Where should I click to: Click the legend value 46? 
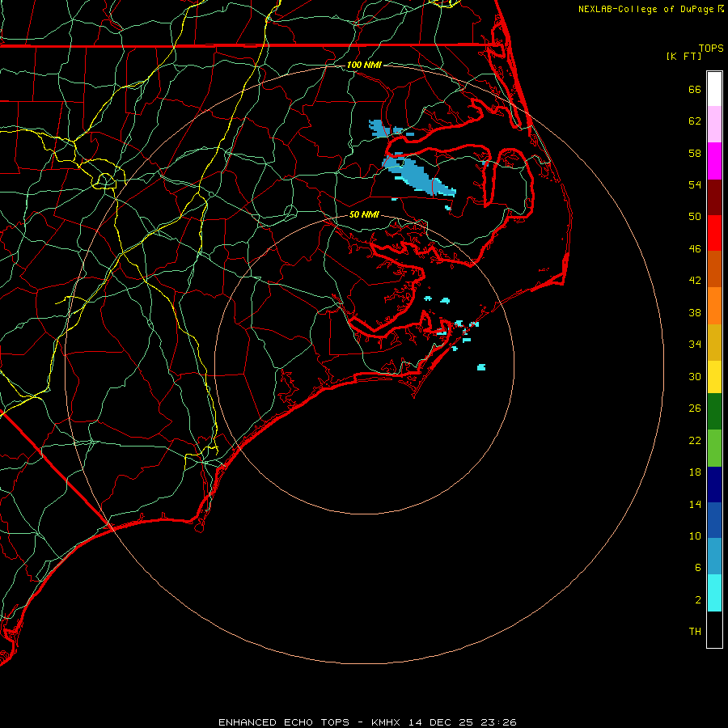(x=695, y=249)
